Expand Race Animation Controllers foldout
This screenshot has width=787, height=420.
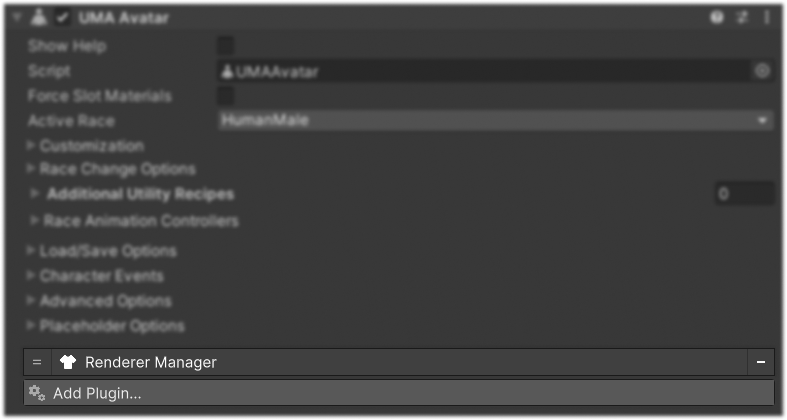pyautogui.click(x=35, y=220)
